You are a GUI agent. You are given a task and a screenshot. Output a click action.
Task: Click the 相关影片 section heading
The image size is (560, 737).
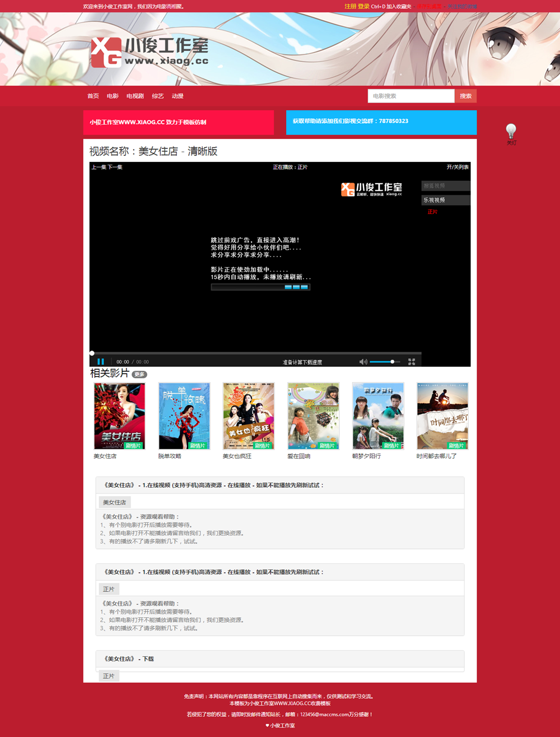click(x=110, y=373)
